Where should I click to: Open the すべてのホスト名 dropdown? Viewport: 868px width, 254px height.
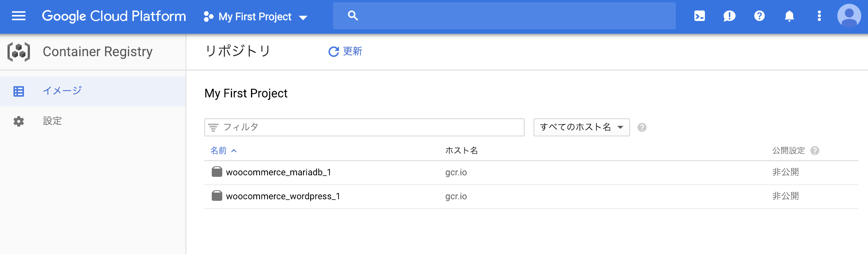[581, 127]
